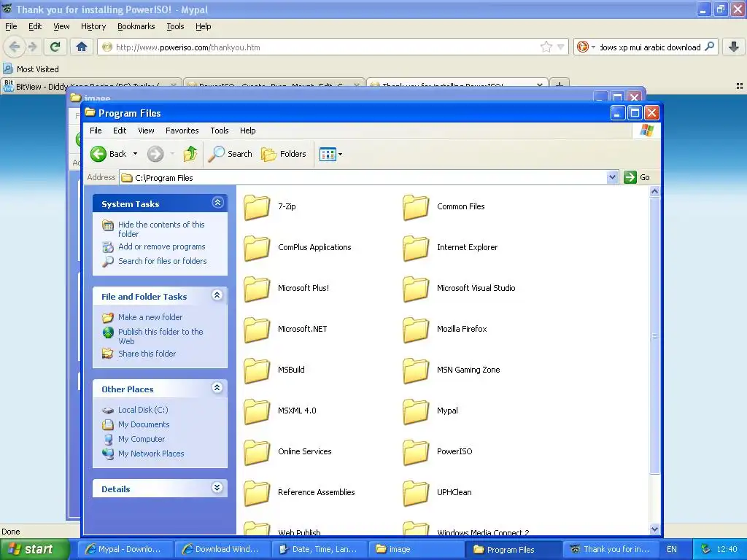Click Hide the contents of this folder
This screenshot has width=747, height=560.
pyautogui.click(x=161, y=229)
